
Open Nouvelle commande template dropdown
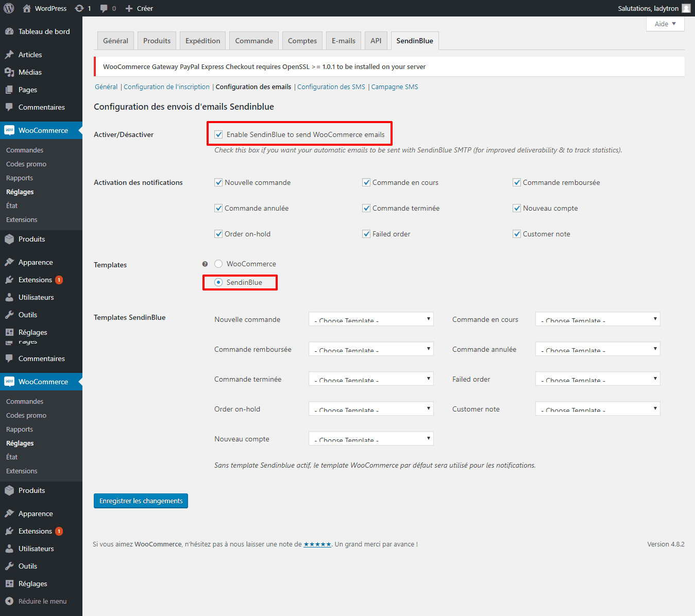coord(371,319)
